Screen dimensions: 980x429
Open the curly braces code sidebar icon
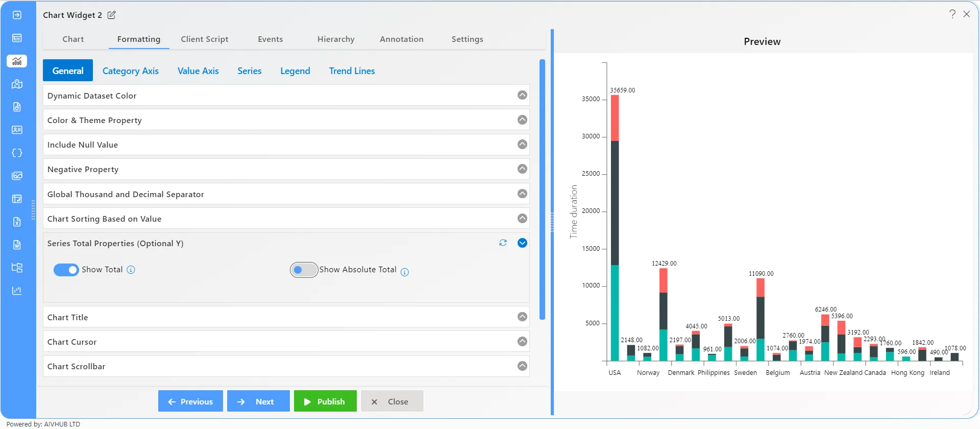click(17, 153)
